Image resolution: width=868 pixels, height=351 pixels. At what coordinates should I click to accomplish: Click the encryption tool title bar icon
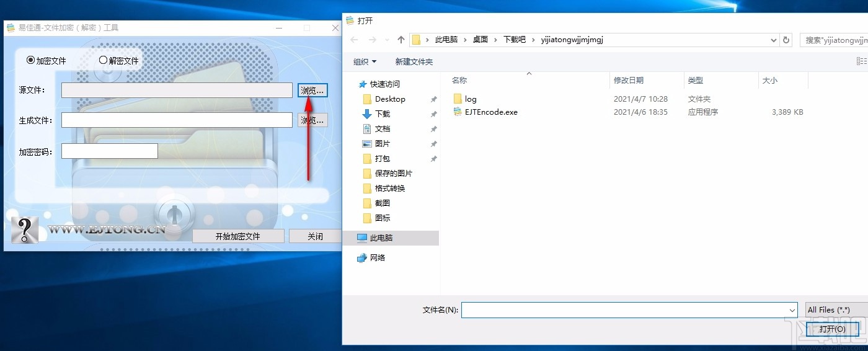[x=11, y=27]
